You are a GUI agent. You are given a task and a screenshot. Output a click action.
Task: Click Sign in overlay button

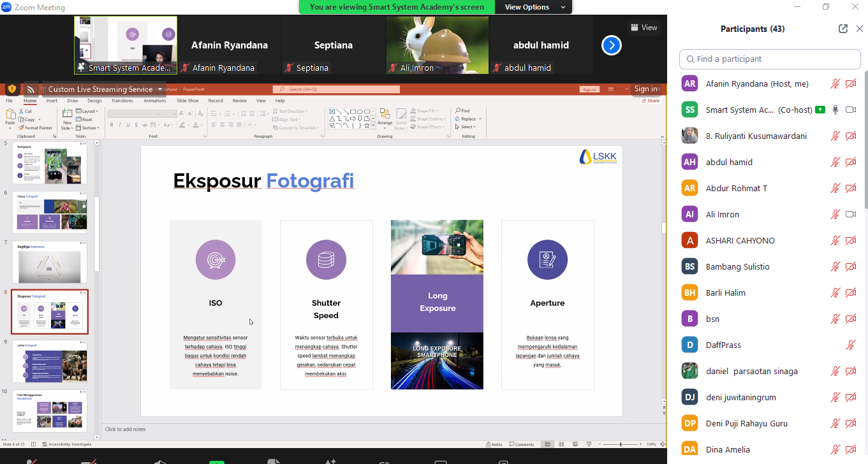646,89
